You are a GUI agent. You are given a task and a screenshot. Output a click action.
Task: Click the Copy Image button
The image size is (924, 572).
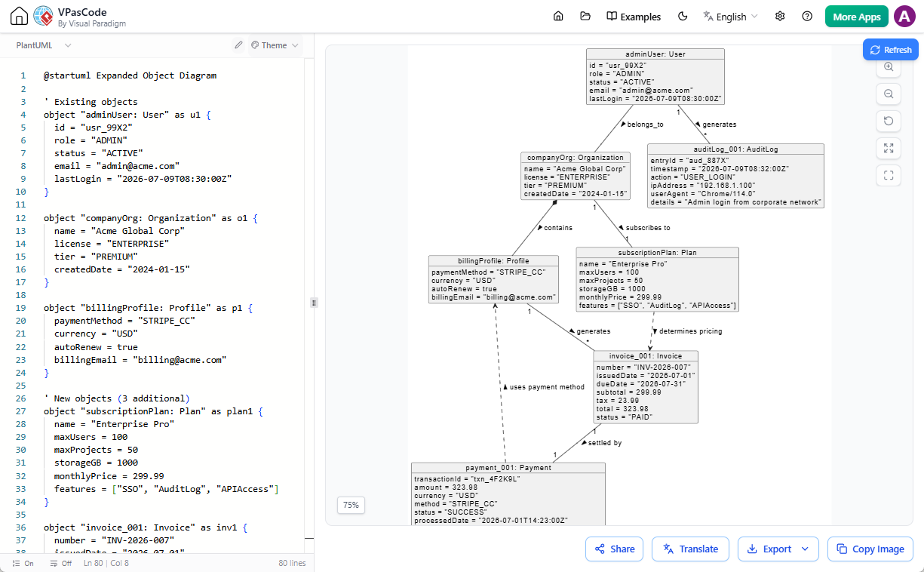point(870,549)
